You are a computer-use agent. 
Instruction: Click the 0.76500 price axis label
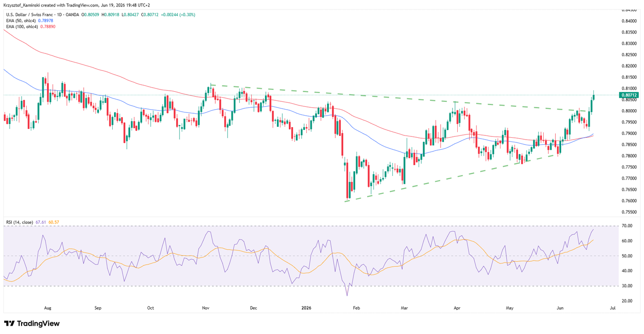coord(629,189)
